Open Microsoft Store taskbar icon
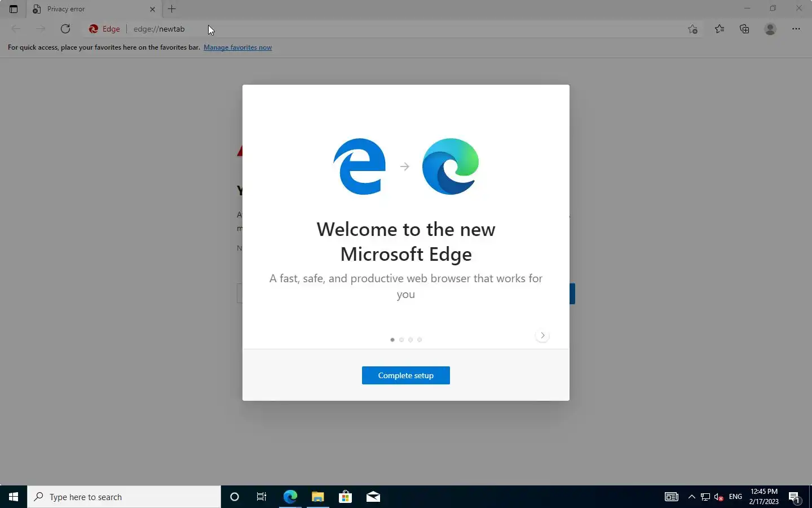812x508 pixels. [345, 497]
